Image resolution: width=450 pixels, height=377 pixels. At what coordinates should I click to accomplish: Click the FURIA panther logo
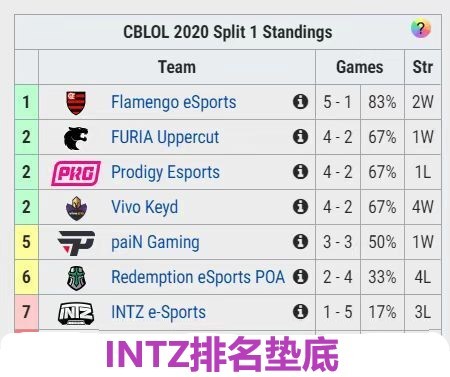click(x=76, y=138)
